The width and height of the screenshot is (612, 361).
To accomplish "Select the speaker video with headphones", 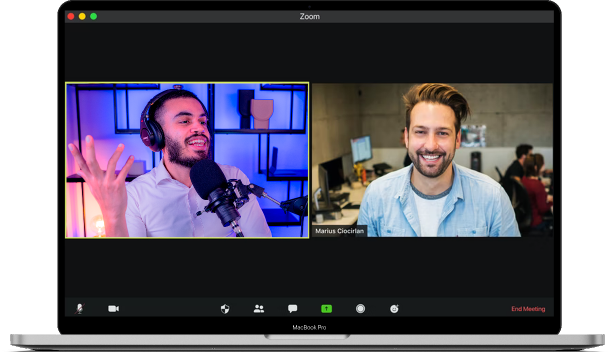I will pos(187,160).
